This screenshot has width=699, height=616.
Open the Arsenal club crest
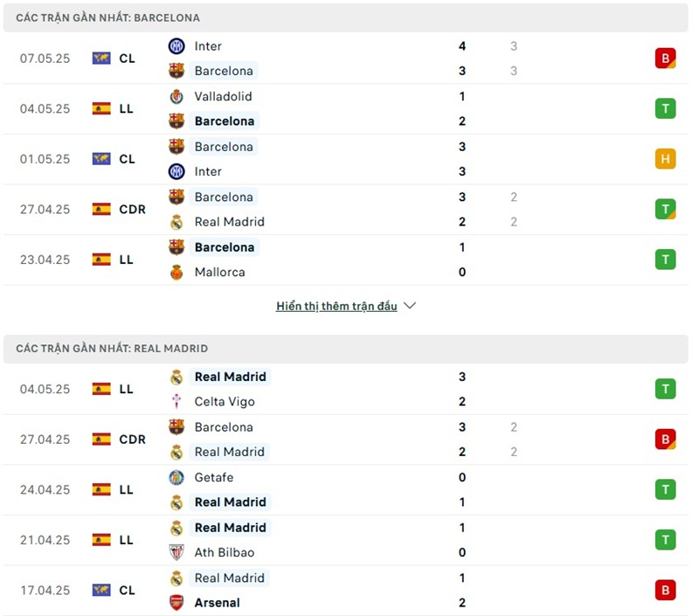point(176,603)
